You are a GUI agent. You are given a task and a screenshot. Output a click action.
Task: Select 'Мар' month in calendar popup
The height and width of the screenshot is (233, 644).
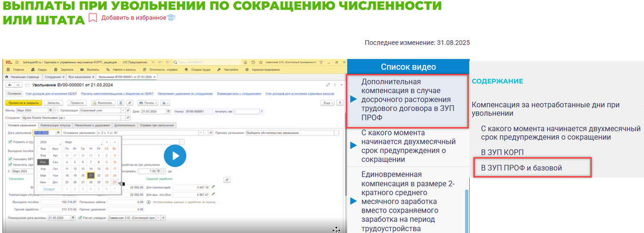tap(43, 162)
